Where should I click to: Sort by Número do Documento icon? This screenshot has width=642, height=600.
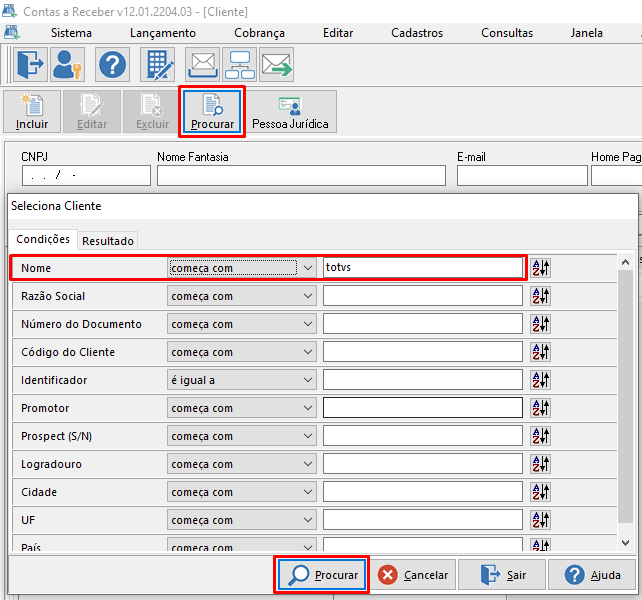[x=540, y=324]
